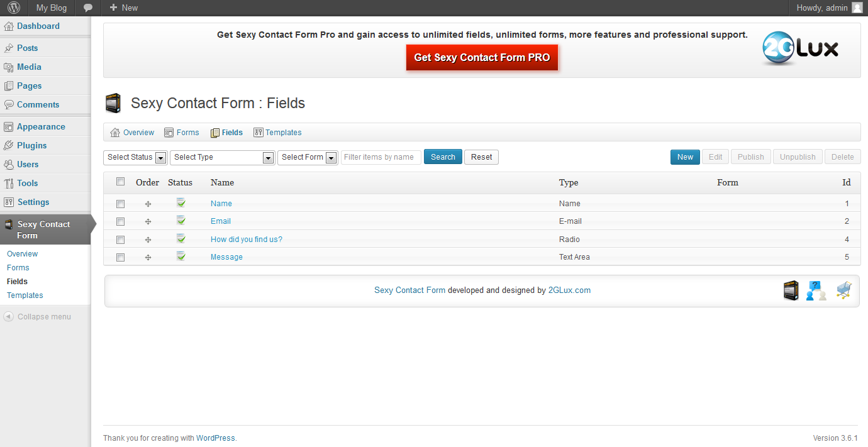This screenshot has height=447, width=868.
Task: Open the Select Type dropdown
Action: [222, 157]
